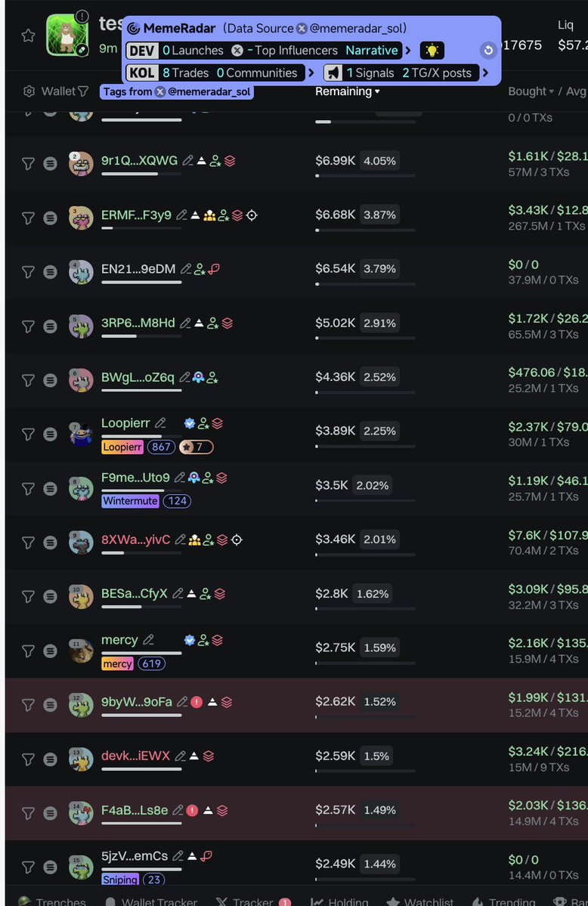Switch to the Trenches tab
The width and height of the screenshot is (588, 906).
(x=52, y=900)
